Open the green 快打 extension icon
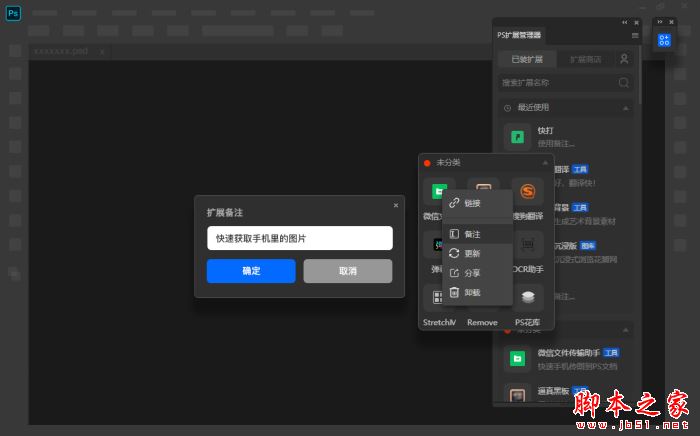This screenshot has width=700, height=436. [517, 137]
